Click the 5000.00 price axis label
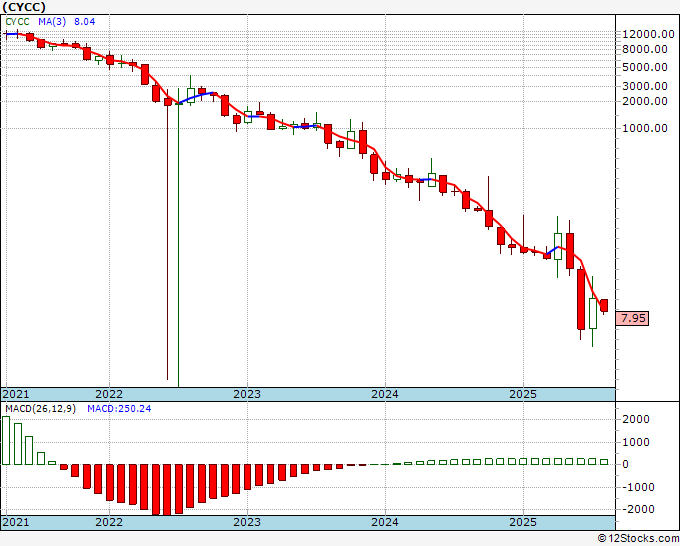680x546 pixels. [x=645, y=67]
